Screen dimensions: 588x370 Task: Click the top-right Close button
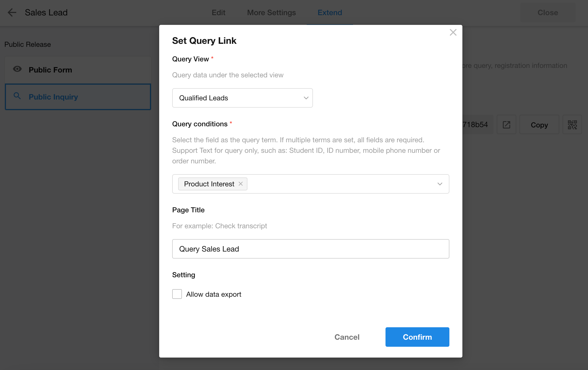[547, 12]
